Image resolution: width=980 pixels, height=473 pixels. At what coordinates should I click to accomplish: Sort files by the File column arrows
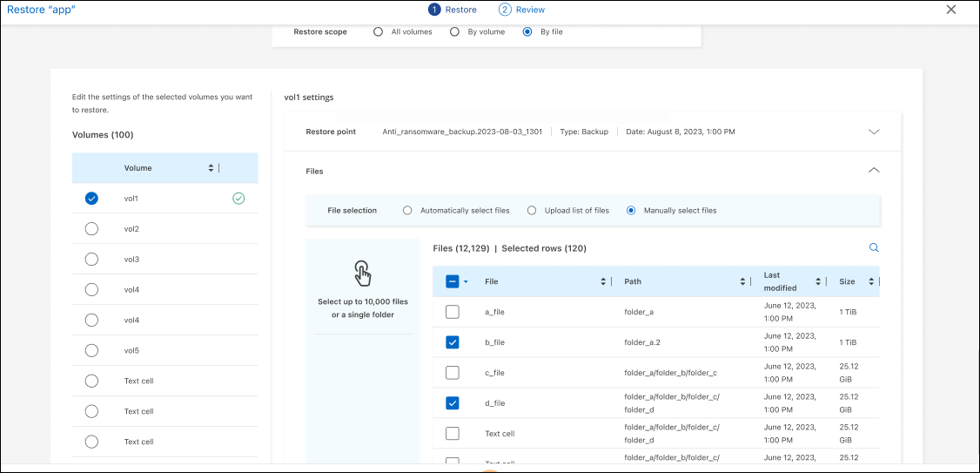(604, 281)
